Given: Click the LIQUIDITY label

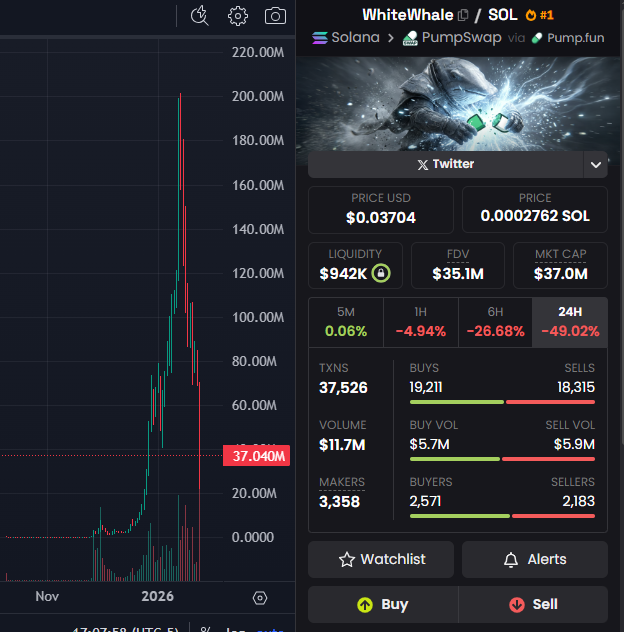Looking at the screenshot, I should pyautogui.click(x=355, y=254).
